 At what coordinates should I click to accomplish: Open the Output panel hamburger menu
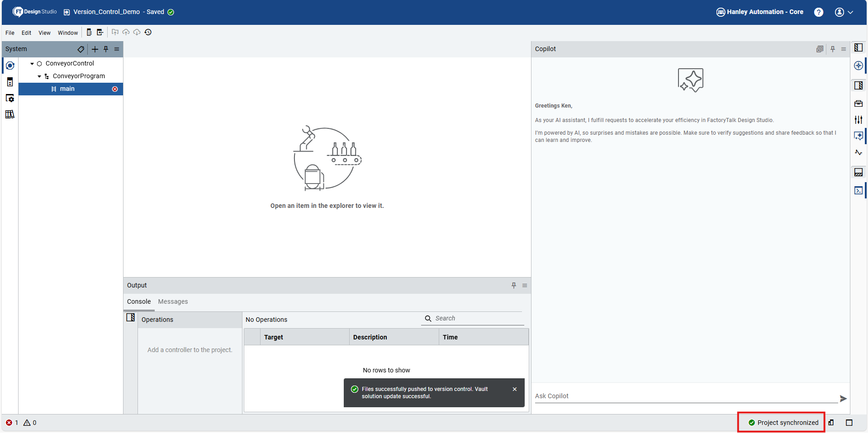click(525, 286)
